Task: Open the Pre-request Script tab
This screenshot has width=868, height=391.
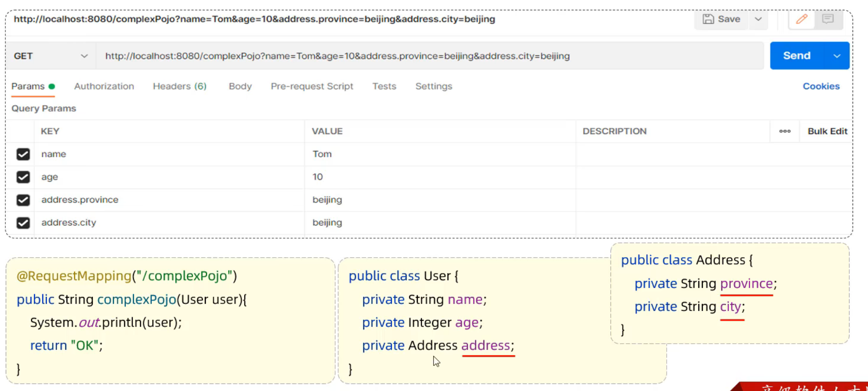Action: pos(312,86)
